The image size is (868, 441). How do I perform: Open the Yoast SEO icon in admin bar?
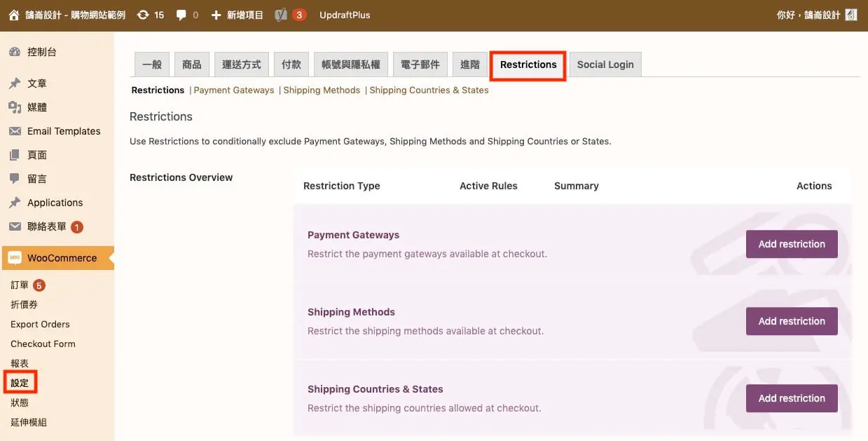(281, 15)
